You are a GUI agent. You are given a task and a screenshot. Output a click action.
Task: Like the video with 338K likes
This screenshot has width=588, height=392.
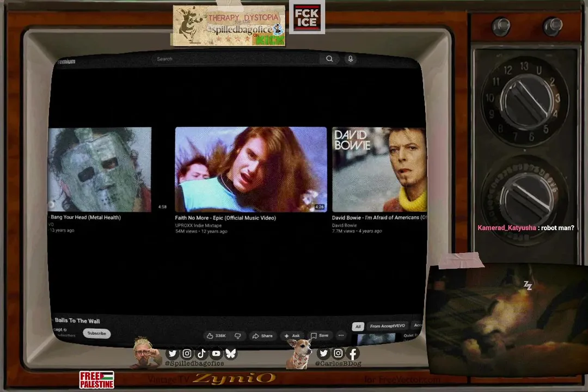(216, 336)
